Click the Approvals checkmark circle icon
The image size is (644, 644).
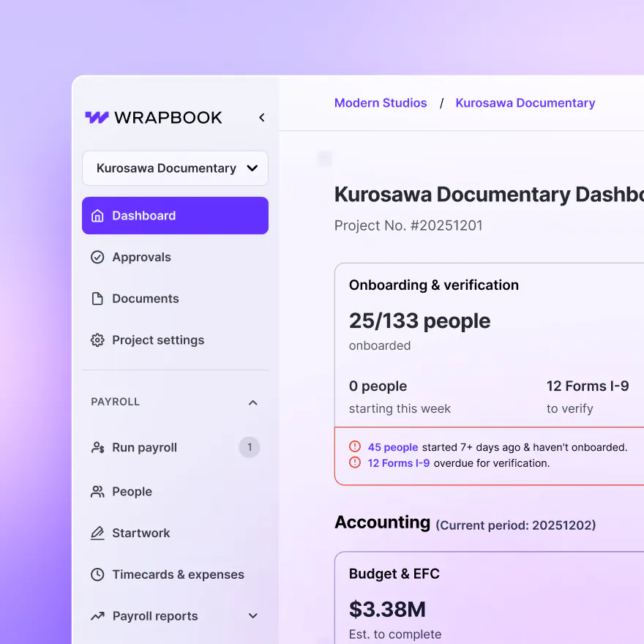click(97, 257)
